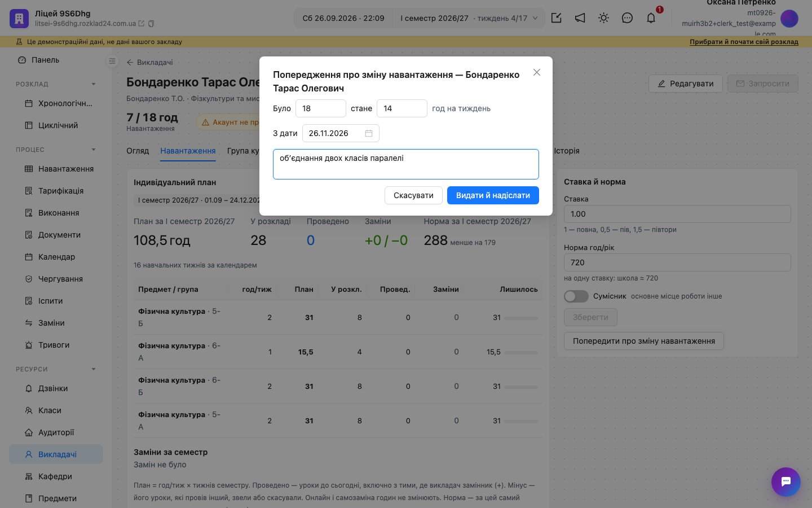This screenshot has height=508, width=812.
Task: Open the notifications bell
Action: click(x=651, y=18)
